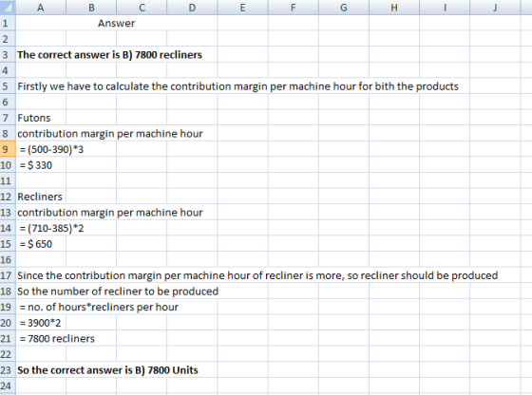Click the '=7800 recliners' cell
Image resolution: width=532 pixels, height=395 pixels.
click(57, 338)
